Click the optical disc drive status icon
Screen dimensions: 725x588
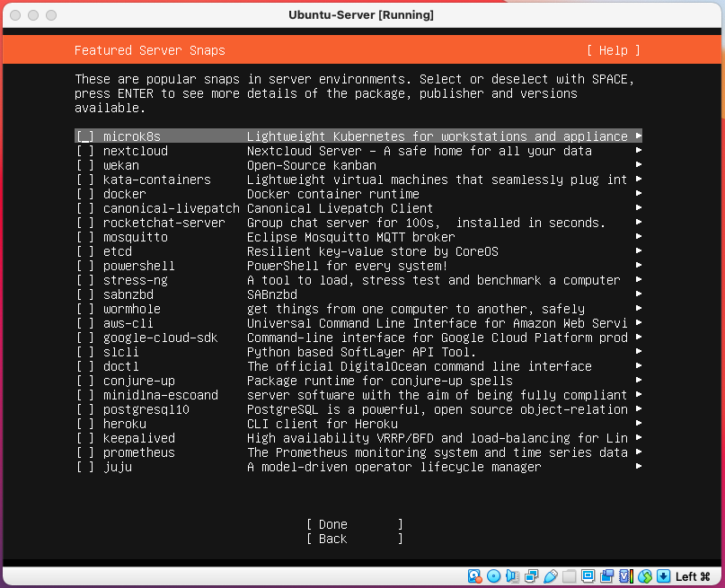(x=494, y=576)
